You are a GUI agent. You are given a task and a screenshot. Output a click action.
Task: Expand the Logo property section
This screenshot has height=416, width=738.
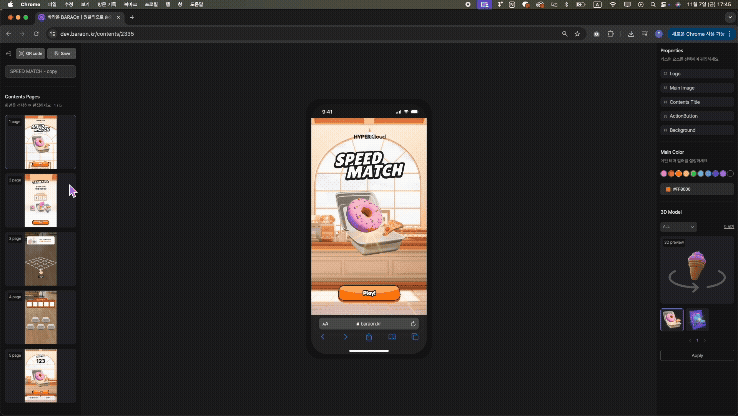click(697, 74)
